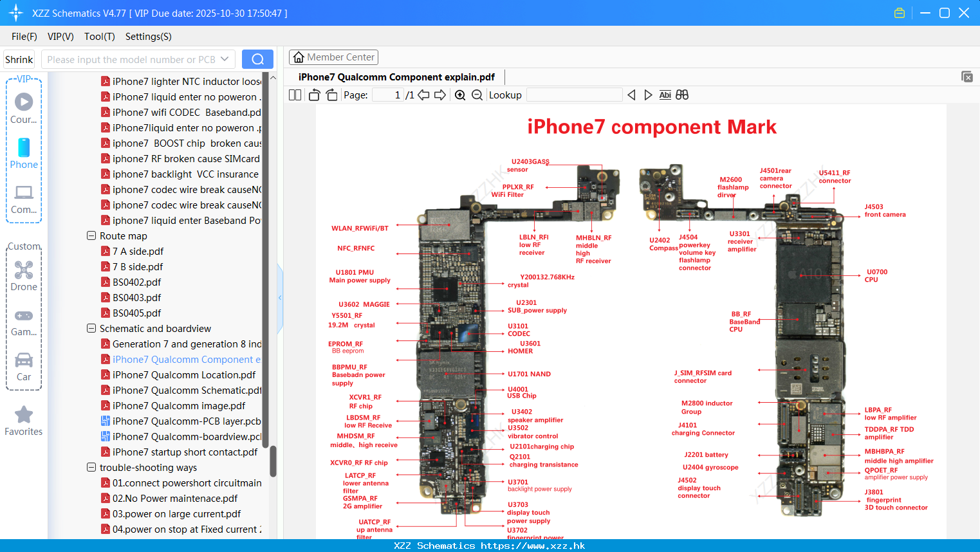Open the model number dropdown arrow

point(225,59)
